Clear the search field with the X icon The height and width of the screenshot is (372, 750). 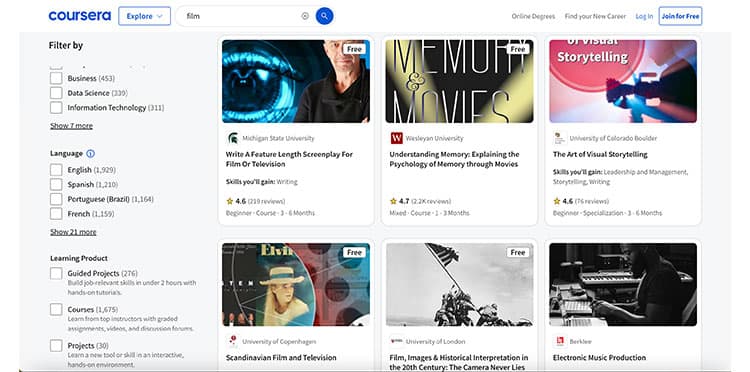305,16
